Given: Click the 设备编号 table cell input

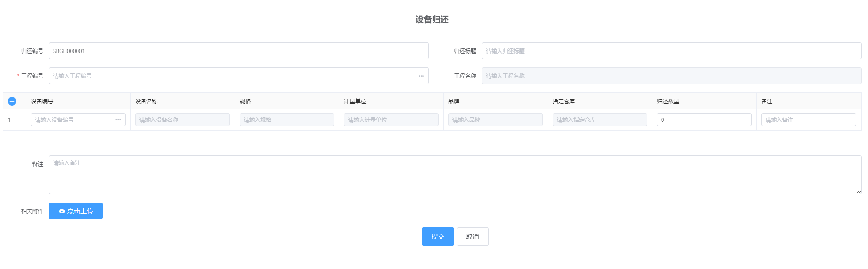Looking at the screenshot, I should pyautogui.click(x=72, y=120).
